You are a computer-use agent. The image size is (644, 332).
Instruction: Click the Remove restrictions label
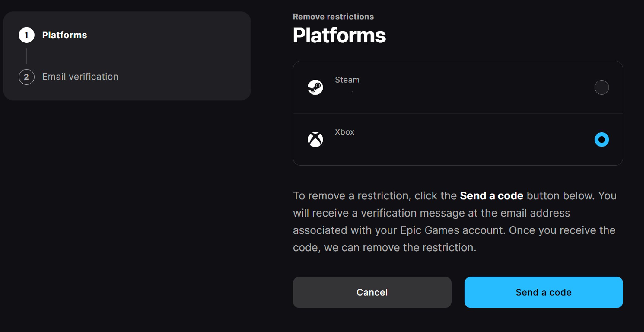point(333,17)
